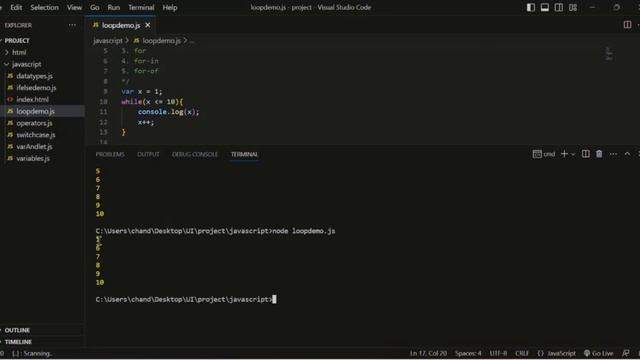The width and height of the screenshot is (640, 360).
Task: Open the Terminal menu
Action: (141, 7)
